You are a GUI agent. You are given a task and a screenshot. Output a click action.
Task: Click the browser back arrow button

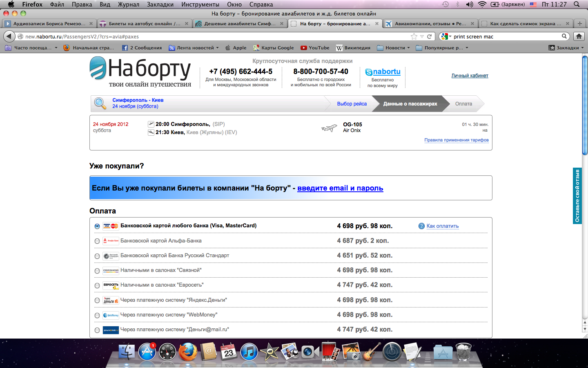[9, 36]
